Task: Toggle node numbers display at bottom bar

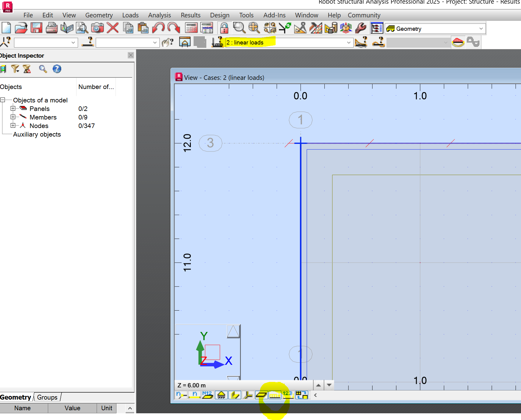Action: [x=181, y=395]
